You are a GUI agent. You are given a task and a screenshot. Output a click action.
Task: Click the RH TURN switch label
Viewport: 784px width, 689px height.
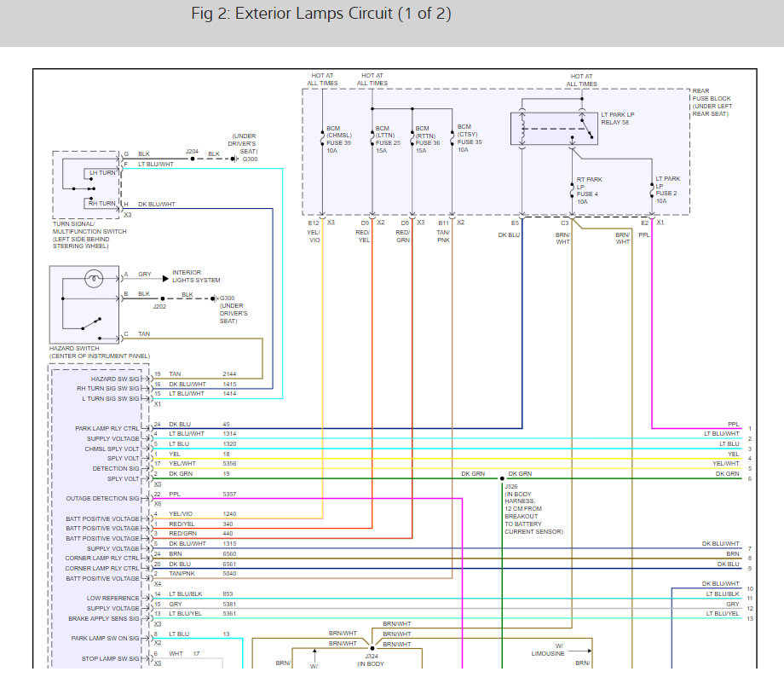click(102, 204)
